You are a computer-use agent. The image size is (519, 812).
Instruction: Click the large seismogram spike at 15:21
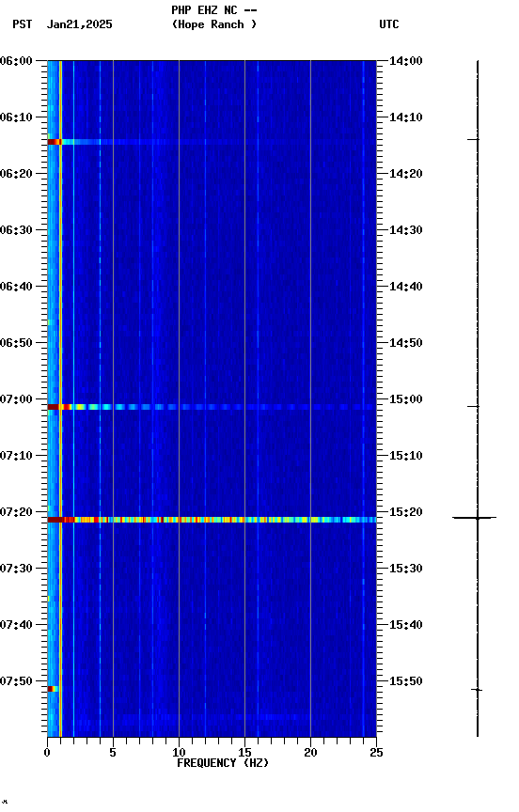coord(475,517)
